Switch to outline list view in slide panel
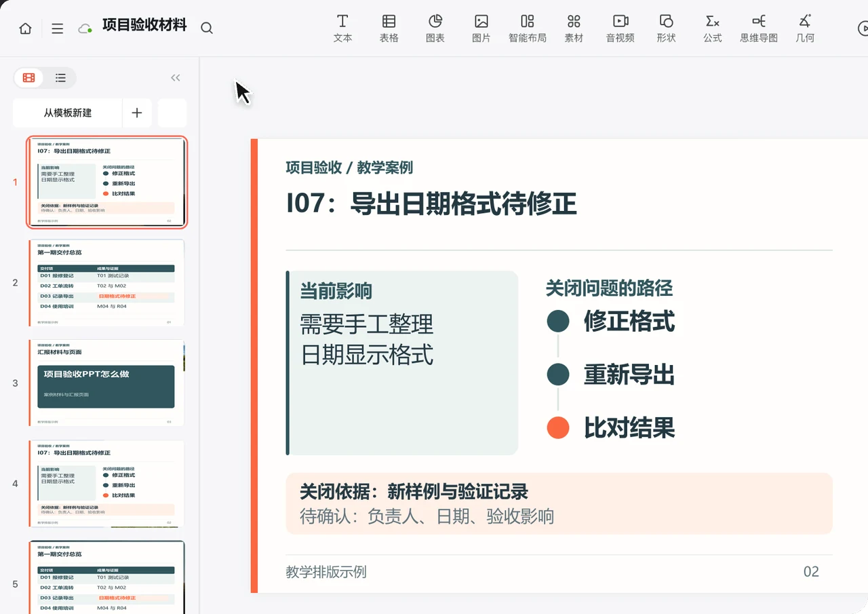The height and width of the screenshot is (614, 868). point(60,78)
